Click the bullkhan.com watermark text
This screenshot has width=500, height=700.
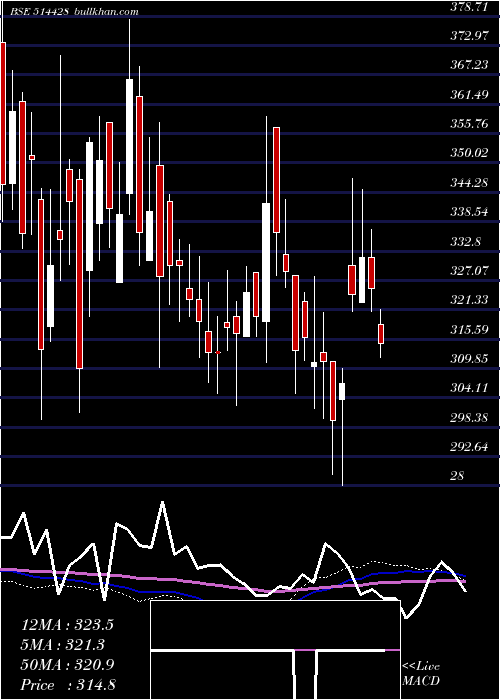coord(105,12)
